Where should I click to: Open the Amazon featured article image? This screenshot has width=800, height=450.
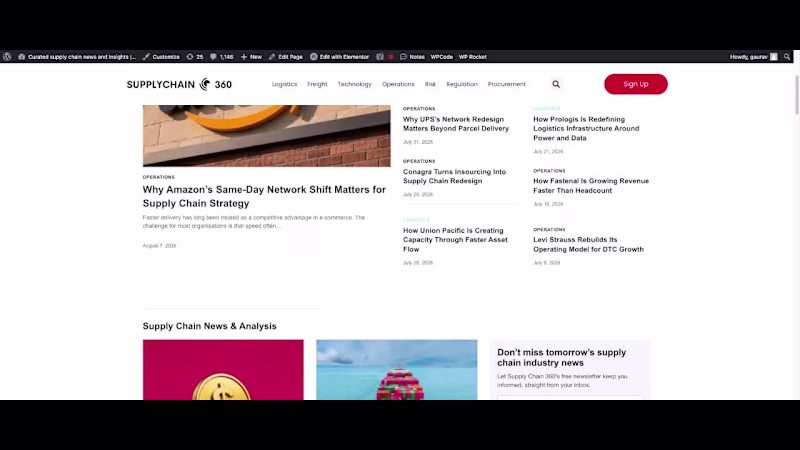[266, 136]
